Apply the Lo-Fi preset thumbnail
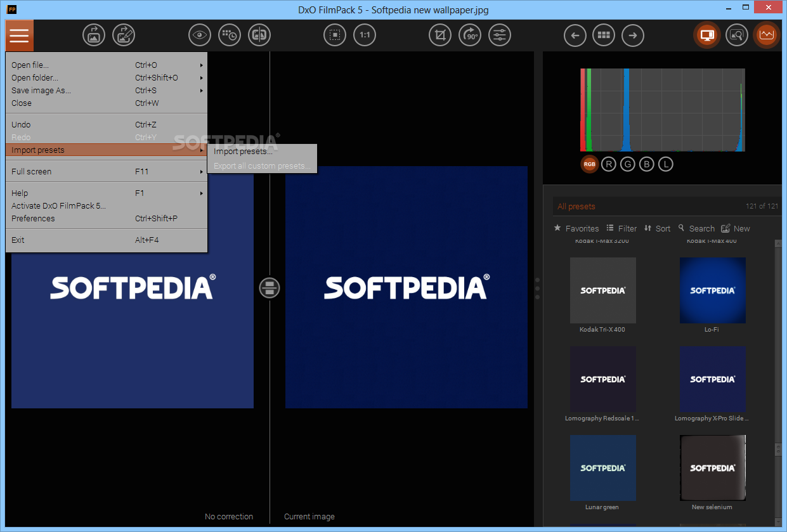This screenshot has height=532, width=787. pyautogui.click(x=712, y=290)
